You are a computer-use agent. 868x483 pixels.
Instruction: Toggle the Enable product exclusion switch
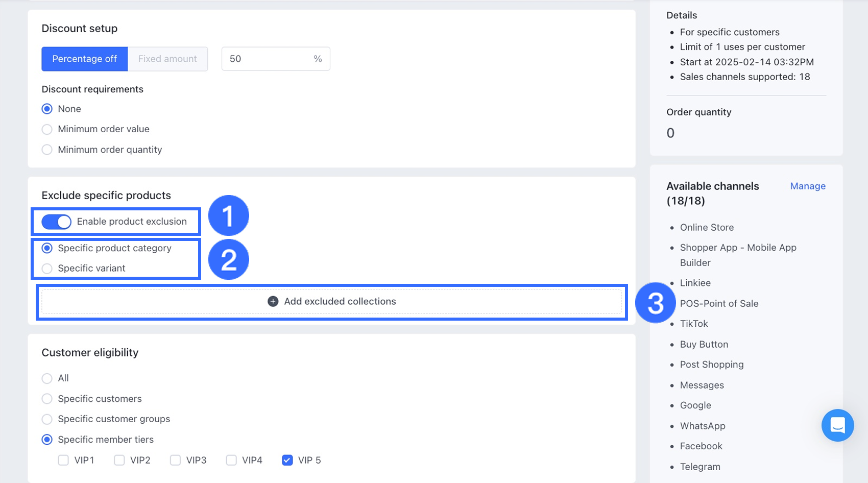click(x=56, y=222)
